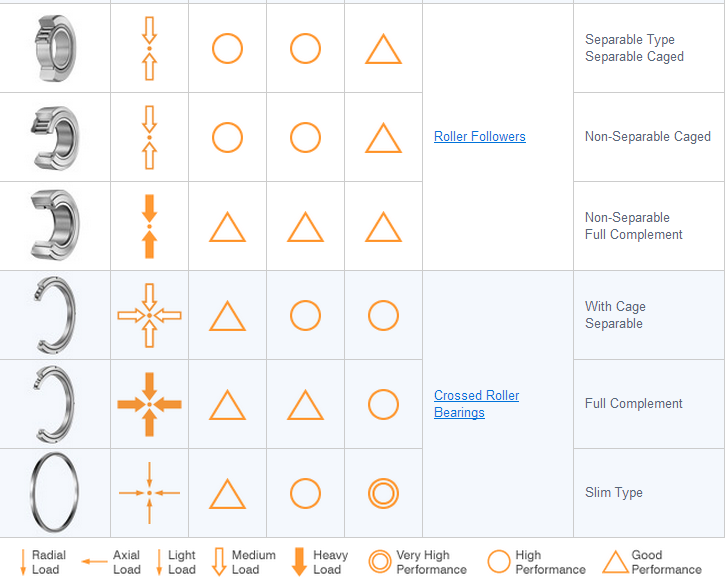Click the Axial Load legend arrow
This screenshot has height=579, width=727.
point(95,562)
